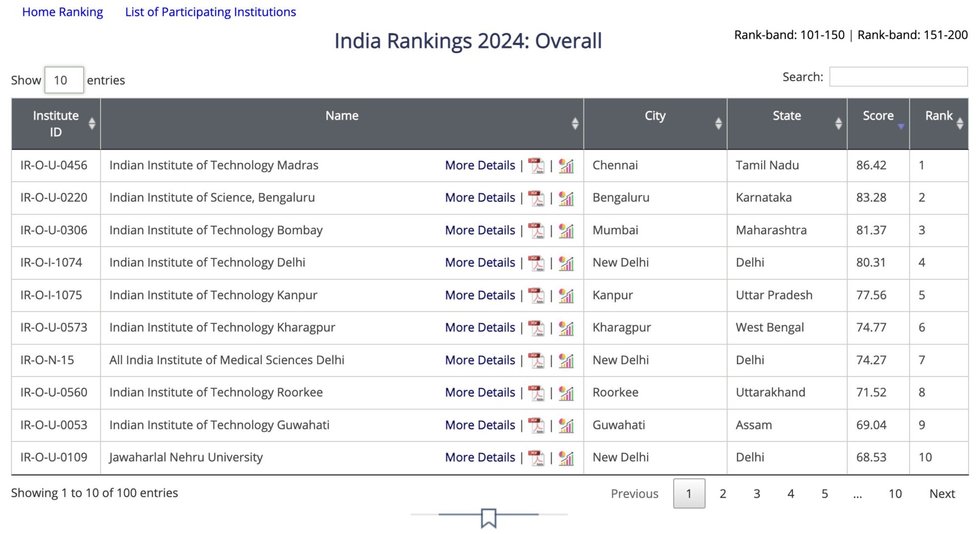Open More Details for IIT Madras

coord(480,165)
